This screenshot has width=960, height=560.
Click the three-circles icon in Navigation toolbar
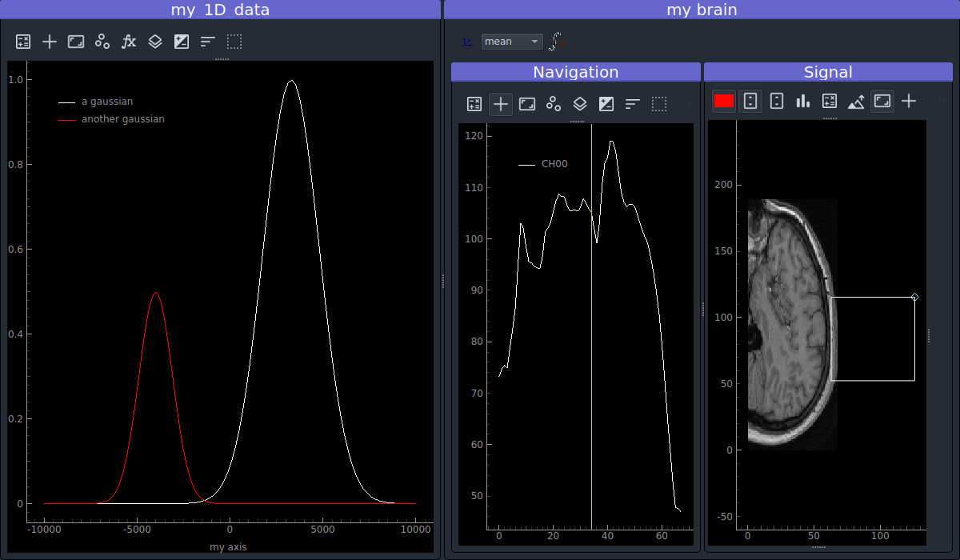[554, 104]
